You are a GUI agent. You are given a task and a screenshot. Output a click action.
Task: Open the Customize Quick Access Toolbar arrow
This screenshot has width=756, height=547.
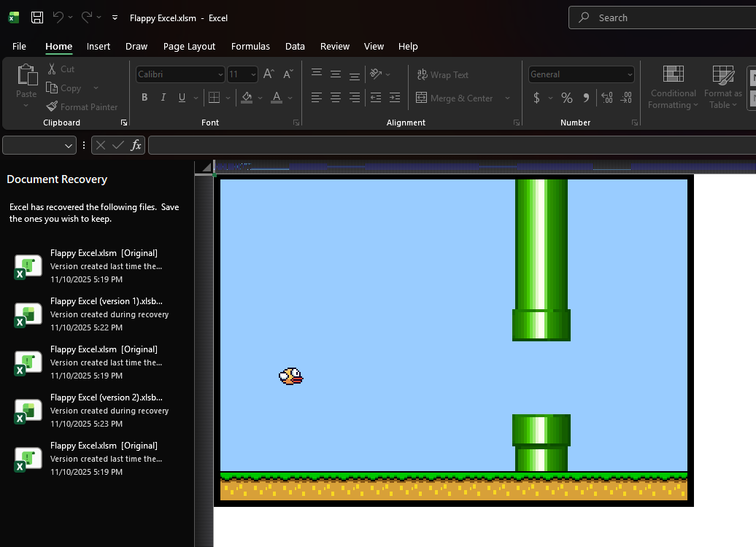115,18
